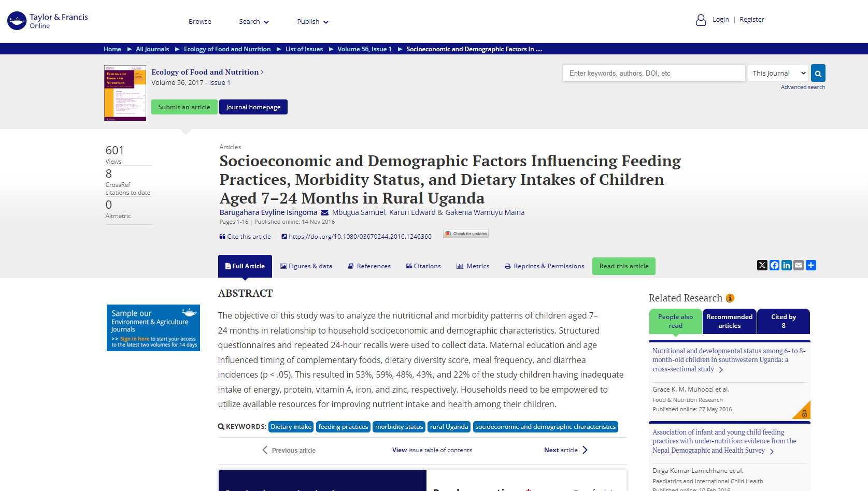Click the Read this article button
The width and height of the screenshot is (868, 491).
(623, 266)
